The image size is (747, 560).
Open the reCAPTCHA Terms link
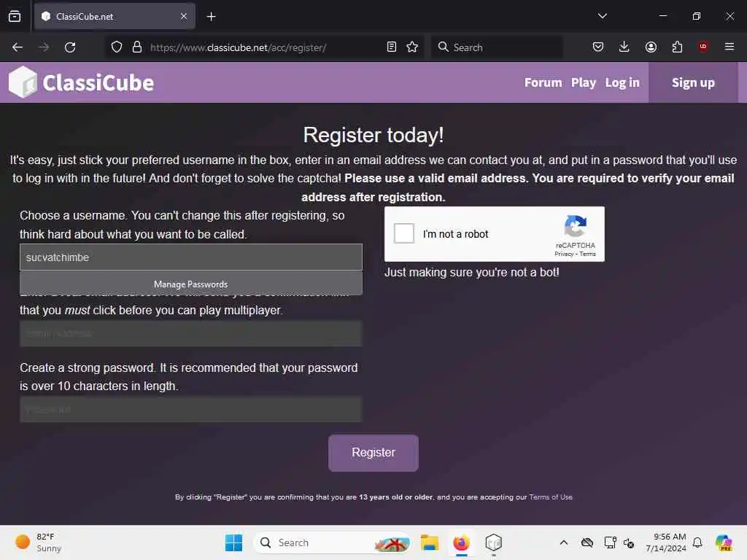click(587, 254)
